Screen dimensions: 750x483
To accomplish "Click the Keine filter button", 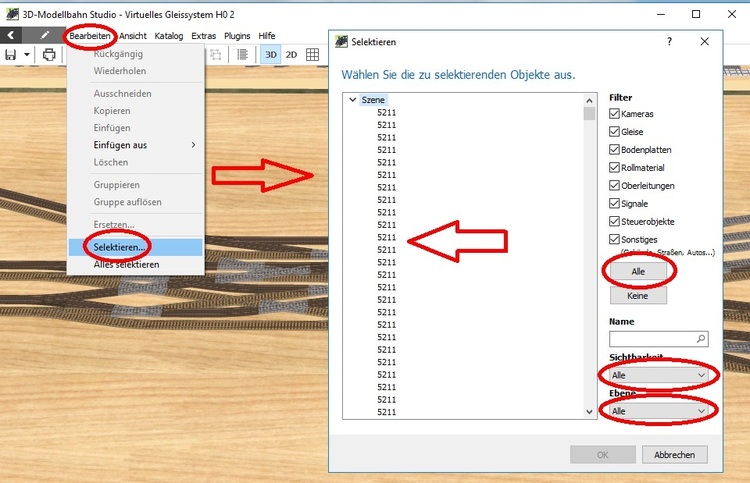I will (x=638, y=296).
